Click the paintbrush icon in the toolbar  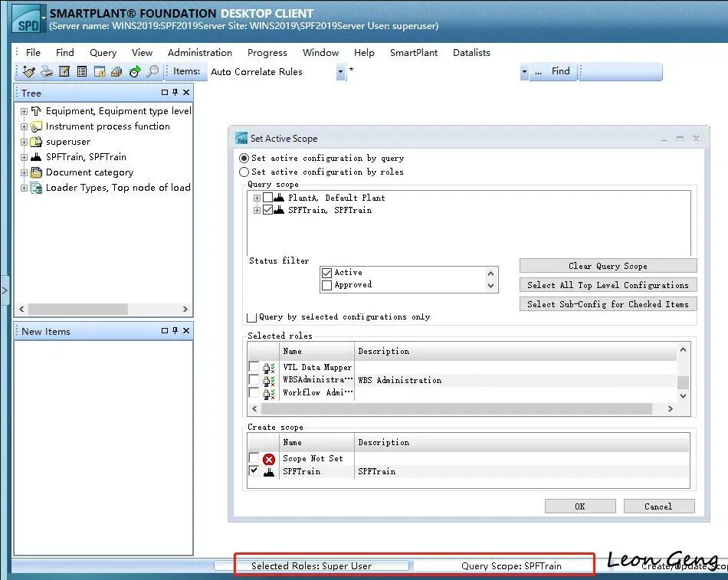(x=29, y=71)
